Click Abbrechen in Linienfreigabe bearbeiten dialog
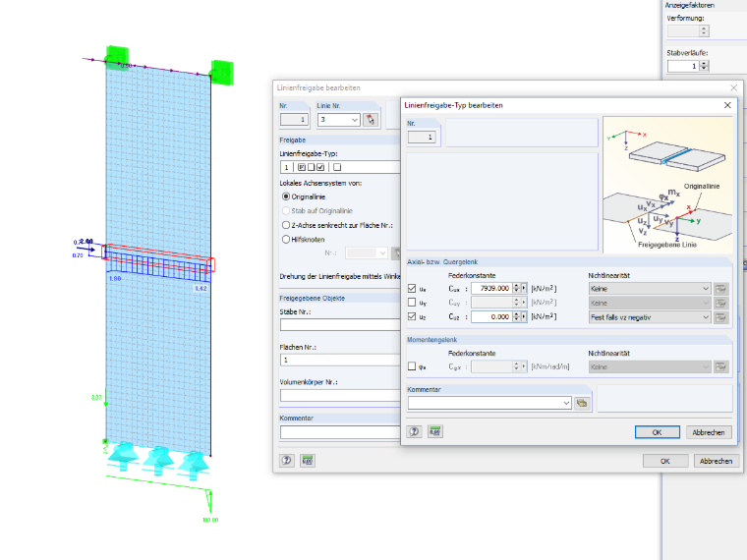The width and height of the screenshot is (747, 560). [x=716, y=461]
